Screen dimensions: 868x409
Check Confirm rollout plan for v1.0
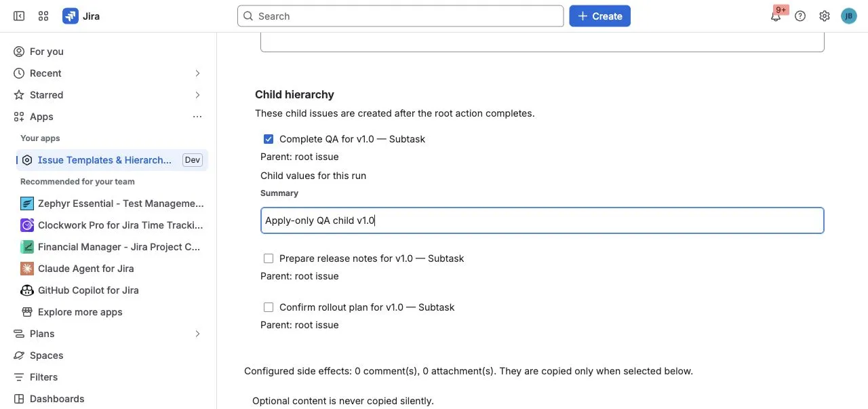[269, 307]
